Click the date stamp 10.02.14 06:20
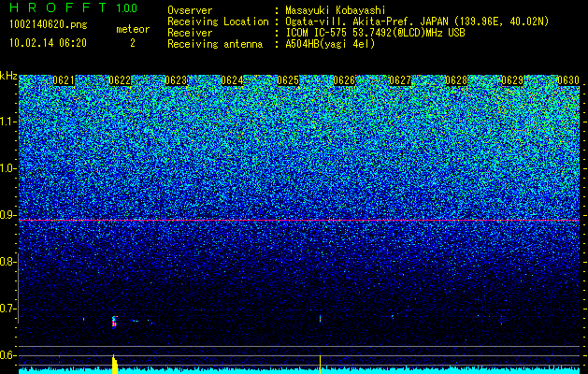 48,43
